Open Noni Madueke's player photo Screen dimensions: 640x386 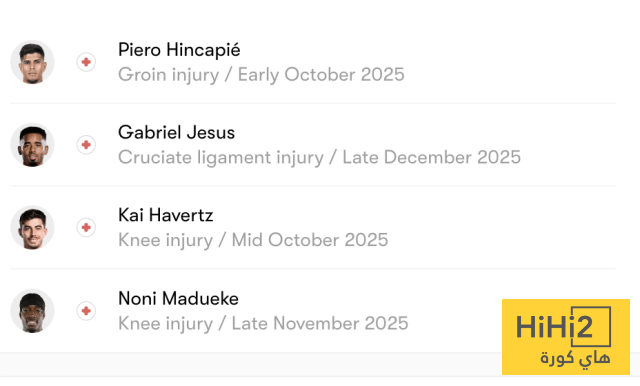point(32,311)
